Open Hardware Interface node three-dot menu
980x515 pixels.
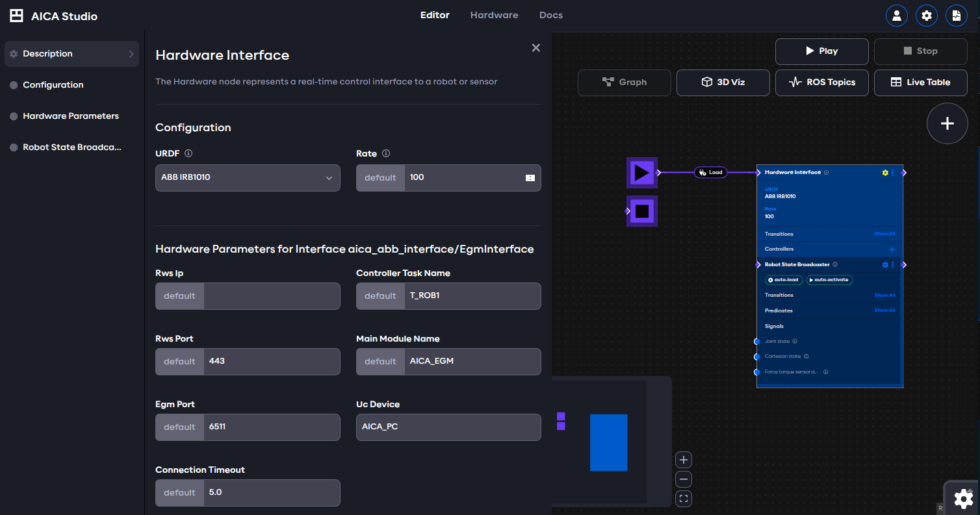893,173
